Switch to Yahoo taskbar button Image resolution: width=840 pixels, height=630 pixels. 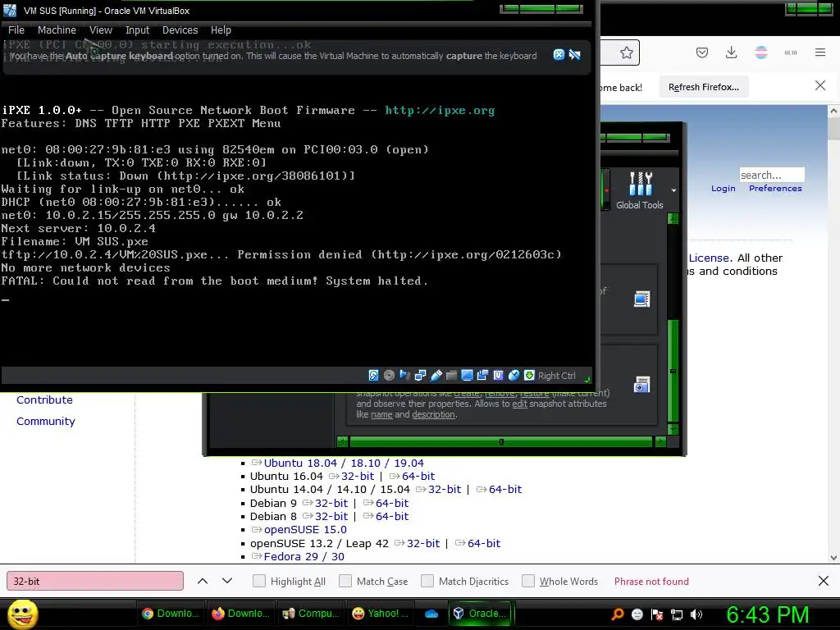(380, 614)
